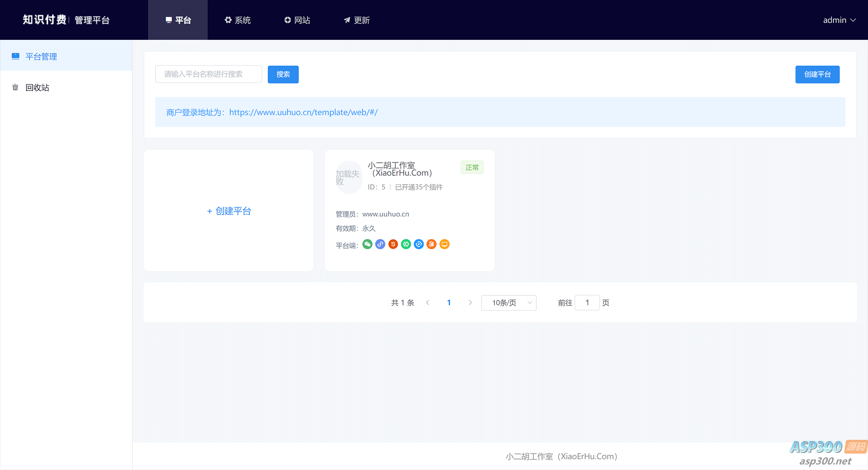
Task: Click the 创建平台 button at top right
Action: [x=817, y=74]
